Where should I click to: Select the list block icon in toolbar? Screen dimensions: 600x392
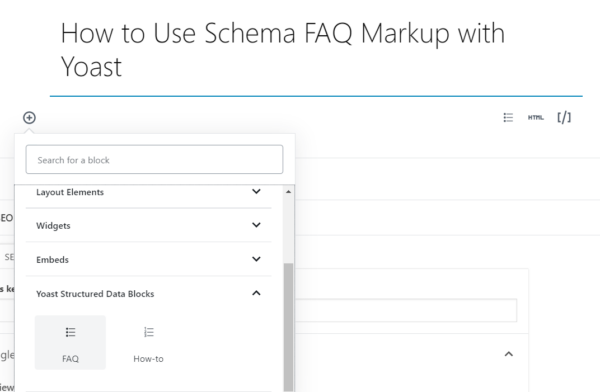point(508,118)
